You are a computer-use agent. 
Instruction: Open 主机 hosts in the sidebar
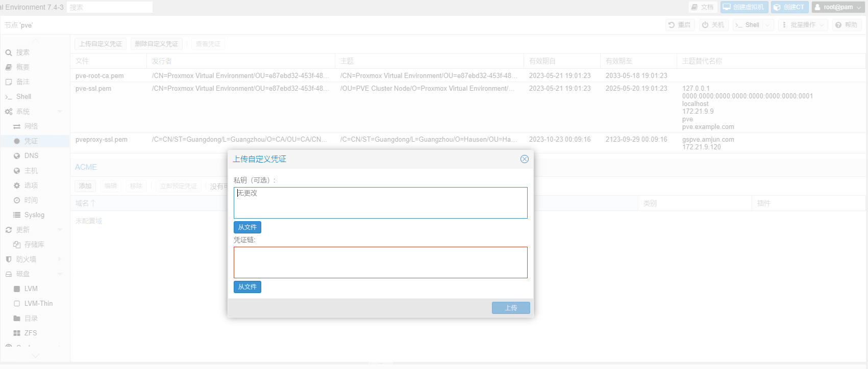pyautogui.click(x=31, y=171)
